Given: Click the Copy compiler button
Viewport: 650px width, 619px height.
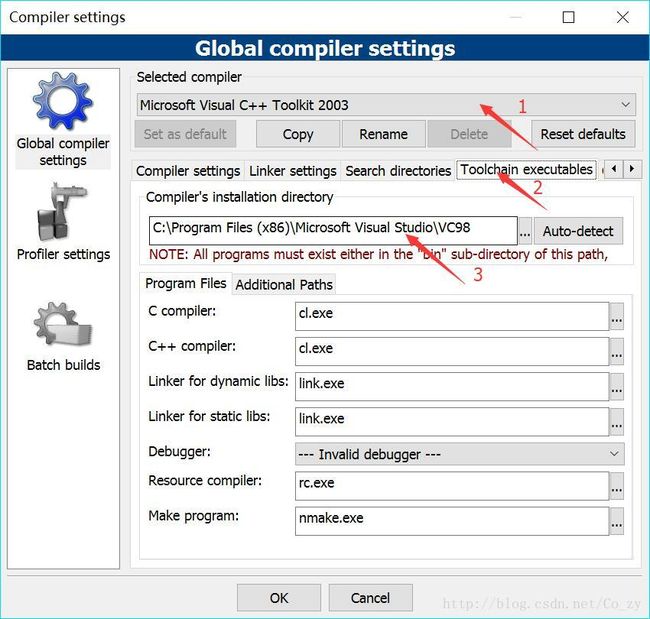Looking at the screenshot, I should 298,134.
